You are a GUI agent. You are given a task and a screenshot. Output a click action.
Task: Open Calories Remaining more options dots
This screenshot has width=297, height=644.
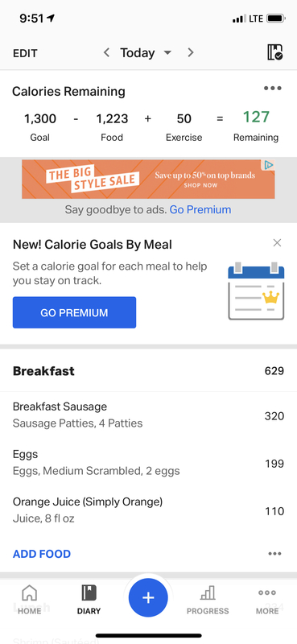273,88
